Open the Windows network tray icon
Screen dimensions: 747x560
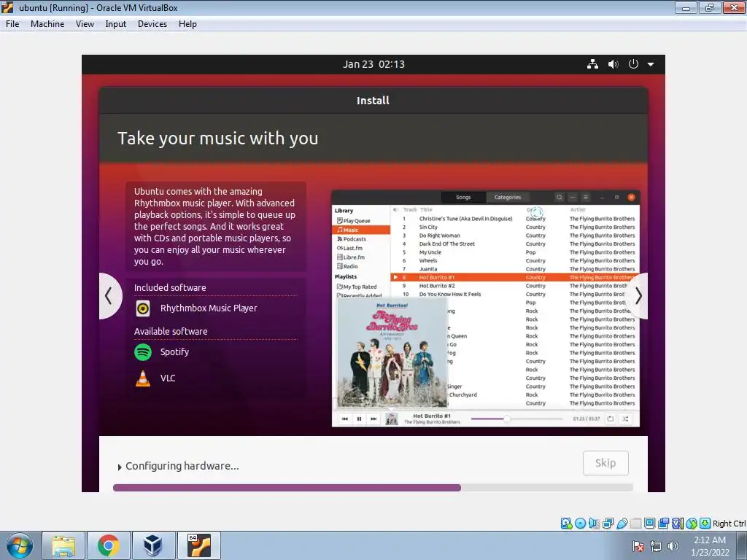tap(656, 546)
